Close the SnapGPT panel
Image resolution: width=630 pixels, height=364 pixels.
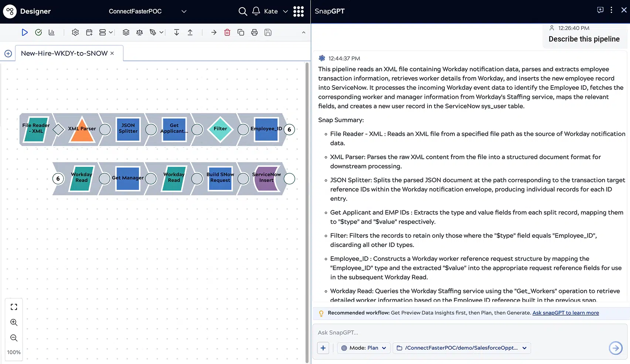coord(624,10)
